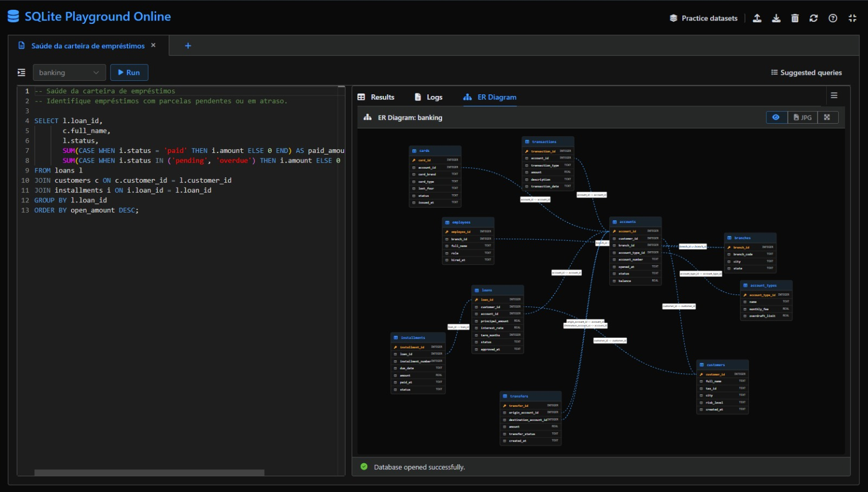Open the help question mark icon
This screenshot has height=492, width=868.
(x=833, y=18)
